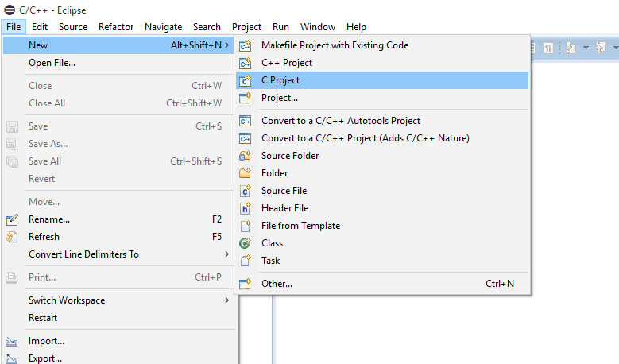This screenshot has height=364, width=619.
Task: Click the Save All icon
Action: (12, 161)
